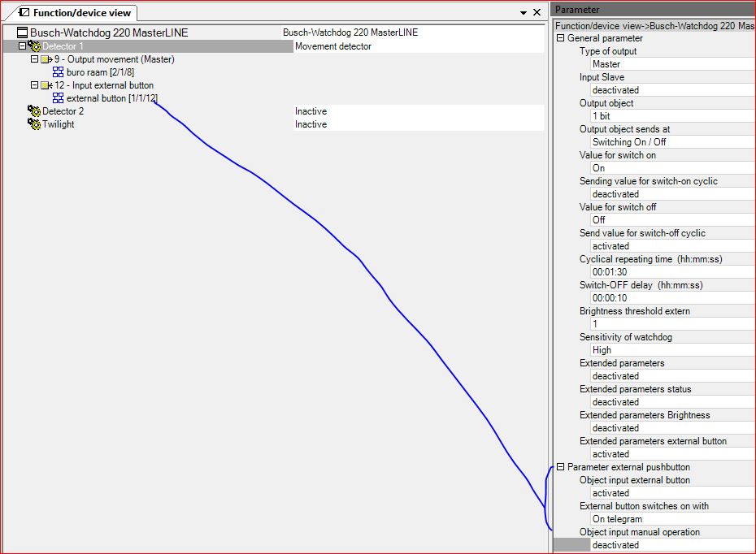756x554 pixels.
Task: Select Detector 2 in the tree
Action: [63, 111]
